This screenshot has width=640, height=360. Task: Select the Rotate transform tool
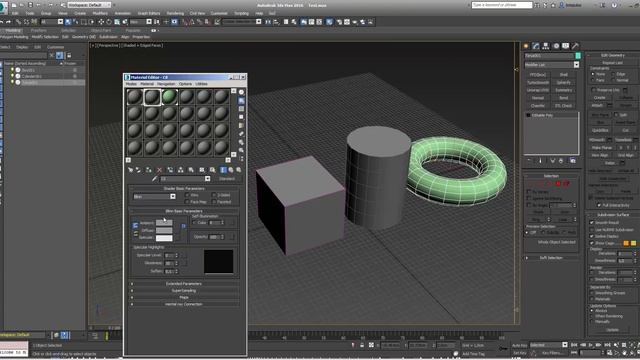109,22
